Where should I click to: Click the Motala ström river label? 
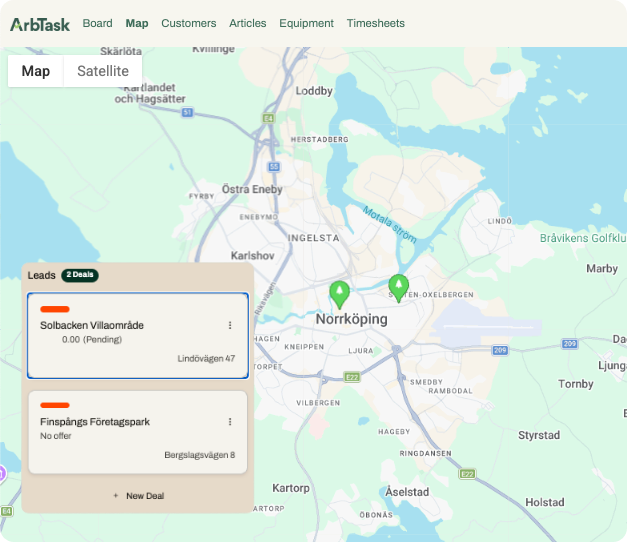click(x=390, y=224)
